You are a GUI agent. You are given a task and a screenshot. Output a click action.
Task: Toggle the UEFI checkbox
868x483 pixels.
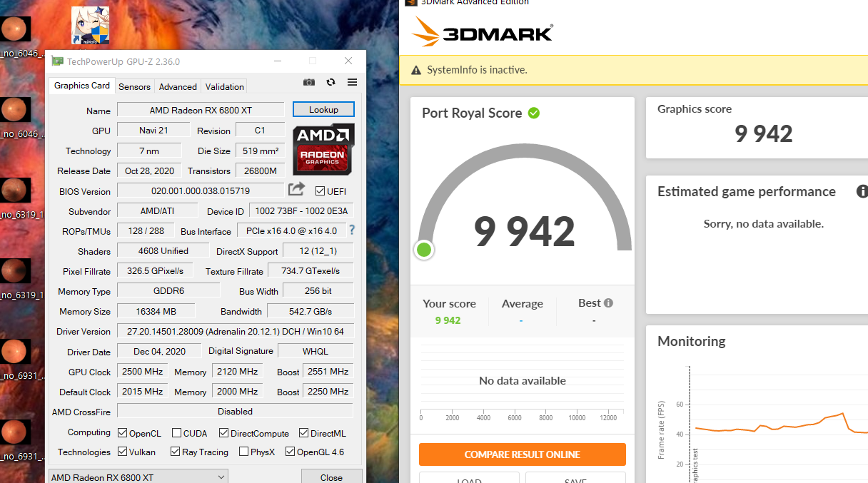click(x=320, y=190)
